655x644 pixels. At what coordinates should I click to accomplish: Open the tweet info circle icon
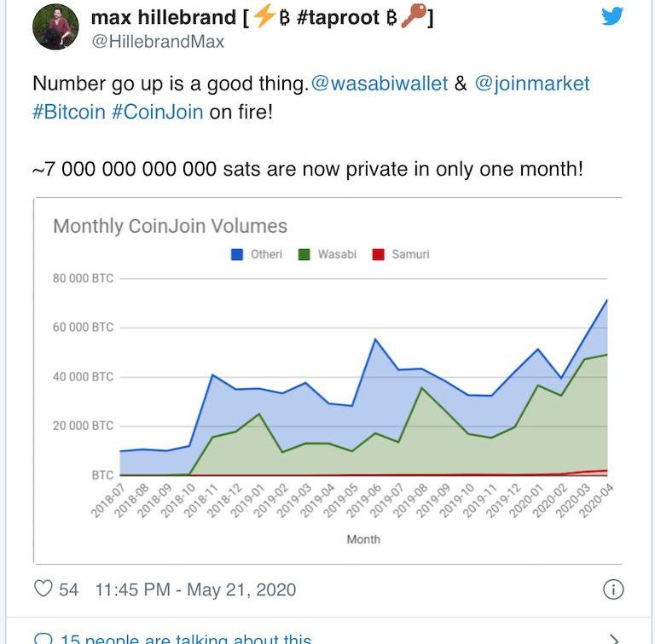(613, 589)
